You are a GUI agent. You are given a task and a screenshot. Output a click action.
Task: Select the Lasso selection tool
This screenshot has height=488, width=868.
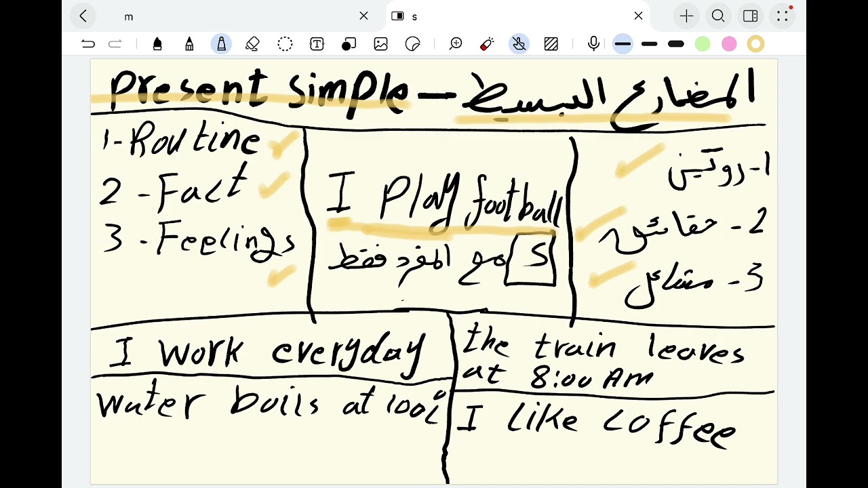pyautogui.click(x=285, y=44)
